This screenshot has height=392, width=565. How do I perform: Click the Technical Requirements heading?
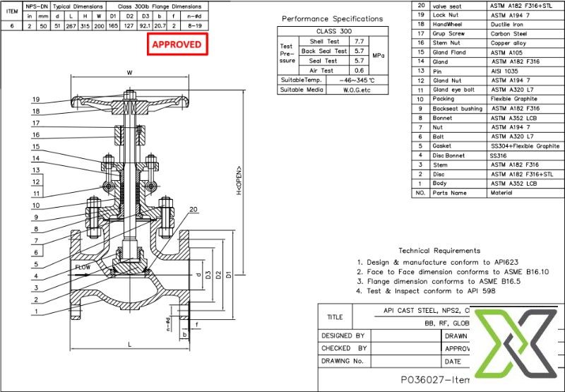point(439,251)
